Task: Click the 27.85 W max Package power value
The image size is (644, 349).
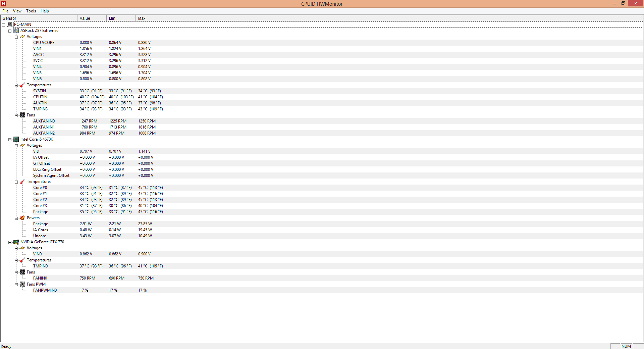Action: (x=145, y=224)
